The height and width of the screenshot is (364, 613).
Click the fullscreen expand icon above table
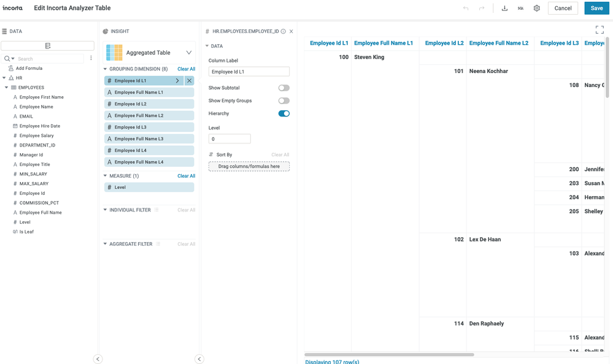[x=600, y=30]
